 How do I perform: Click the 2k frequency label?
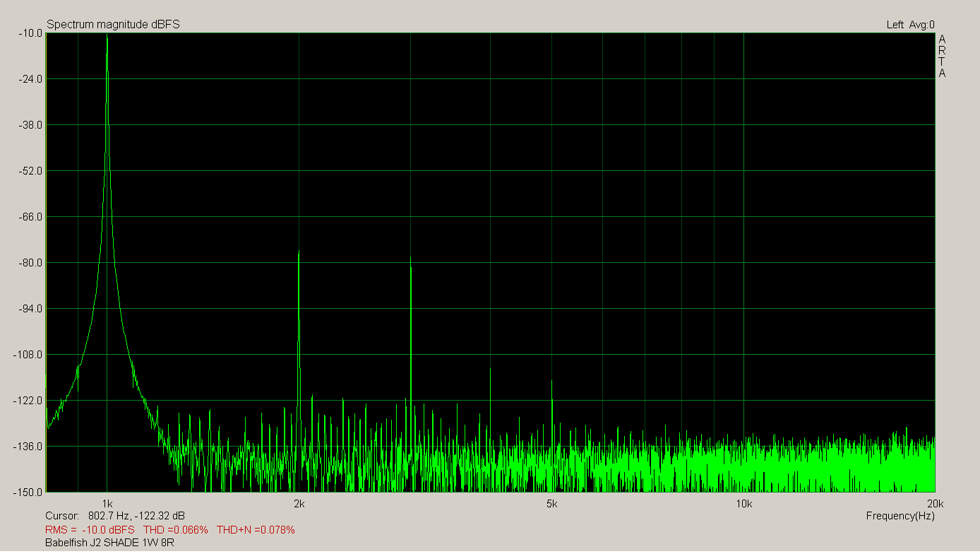pos(299,504)
